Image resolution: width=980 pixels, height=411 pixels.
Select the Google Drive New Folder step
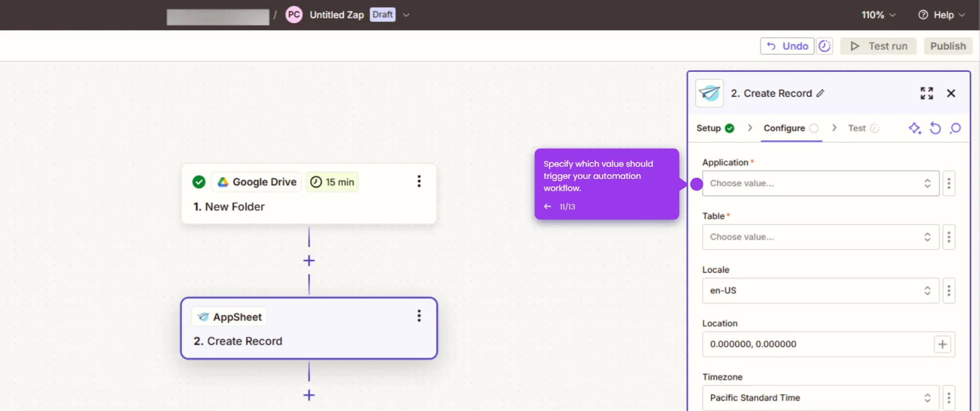tap(309, 194)
